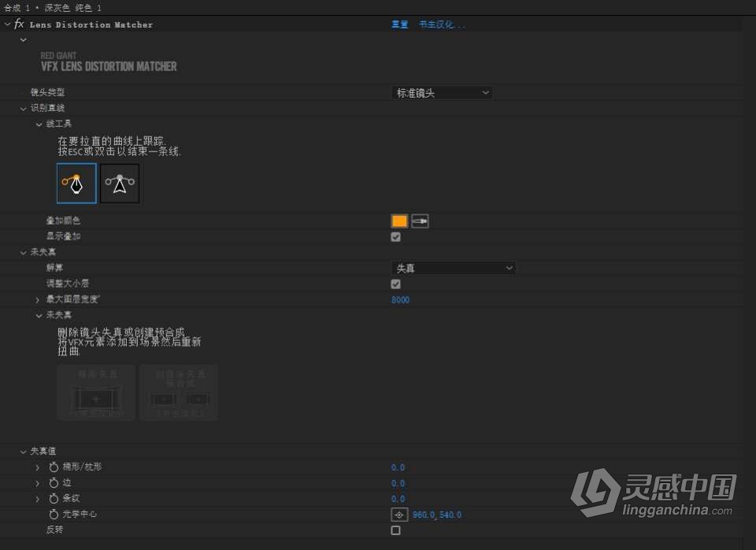This screenshot has height=550, width=756.
Task: Collapse the logo group under effect name
Action: click(23, 40)
